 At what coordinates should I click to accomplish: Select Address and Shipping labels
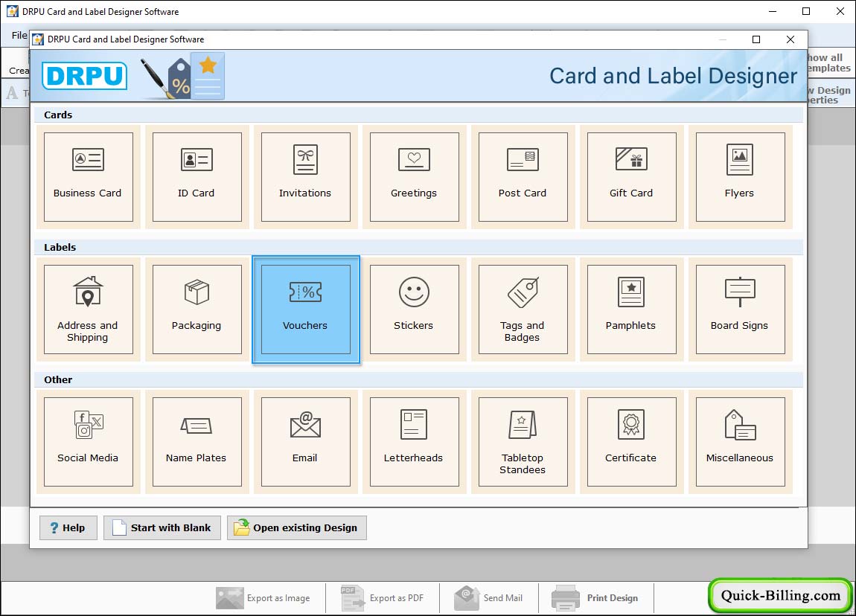88,309
